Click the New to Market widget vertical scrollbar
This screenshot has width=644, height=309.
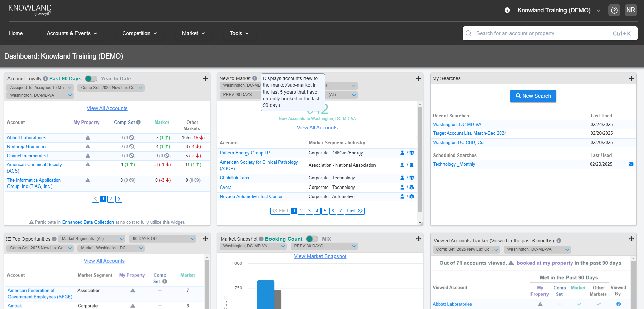click(420, 159)
